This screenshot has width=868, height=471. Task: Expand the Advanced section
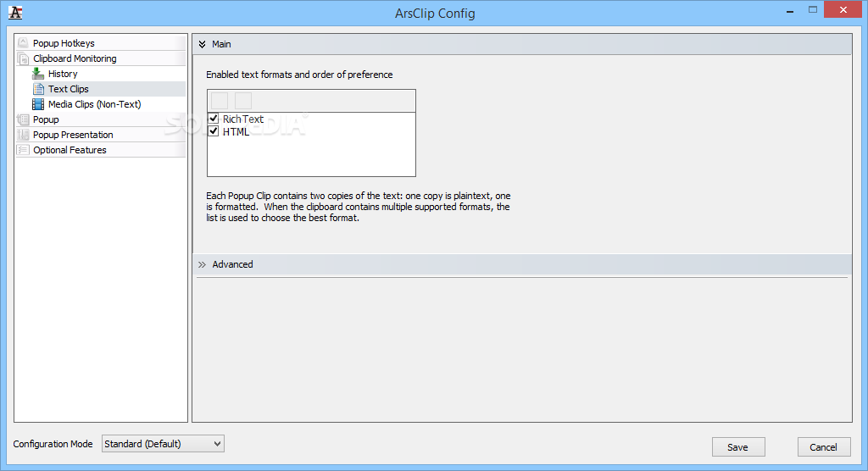click(202, 264)
